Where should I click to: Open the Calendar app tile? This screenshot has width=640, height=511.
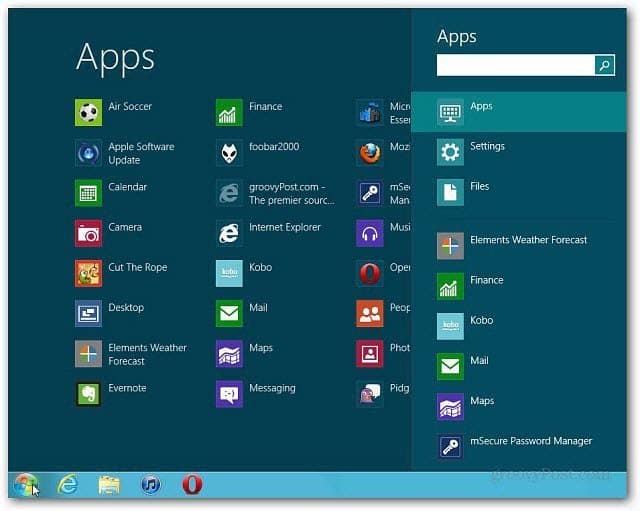pyautogui.click(x=88, y=193)
